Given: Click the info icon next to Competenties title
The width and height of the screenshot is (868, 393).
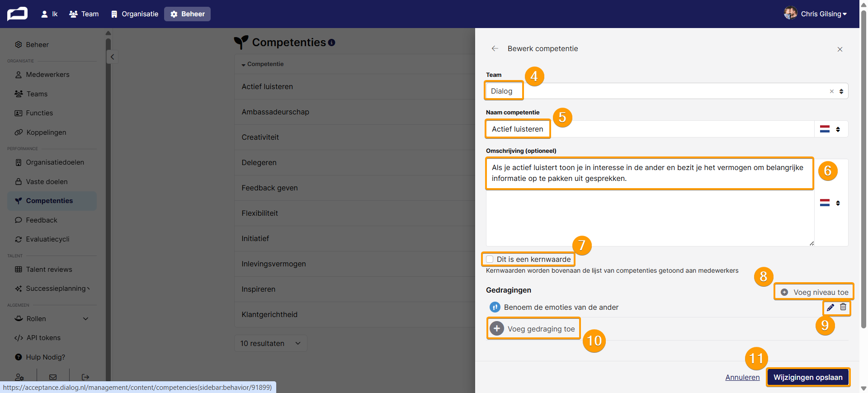Looking at the screenshot, I should 331,43.
